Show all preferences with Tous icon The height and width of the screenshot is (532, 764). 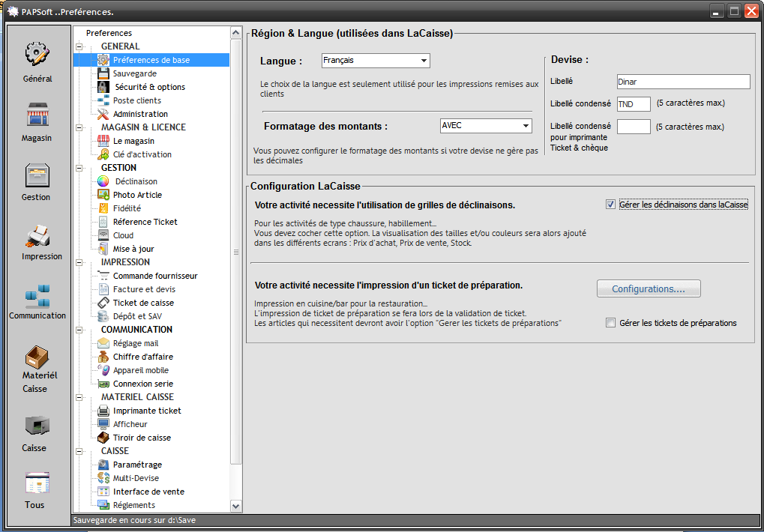point(36,483)
